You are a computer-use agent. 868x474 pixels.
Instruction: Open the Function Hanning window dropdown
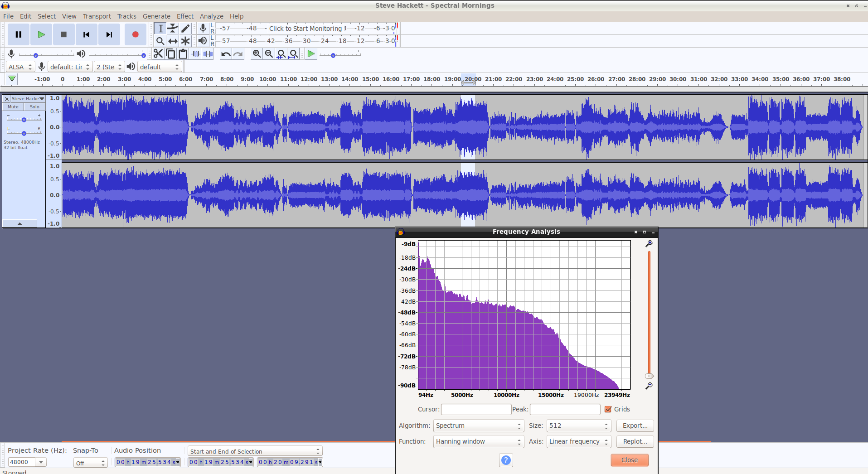coord(479,442)
